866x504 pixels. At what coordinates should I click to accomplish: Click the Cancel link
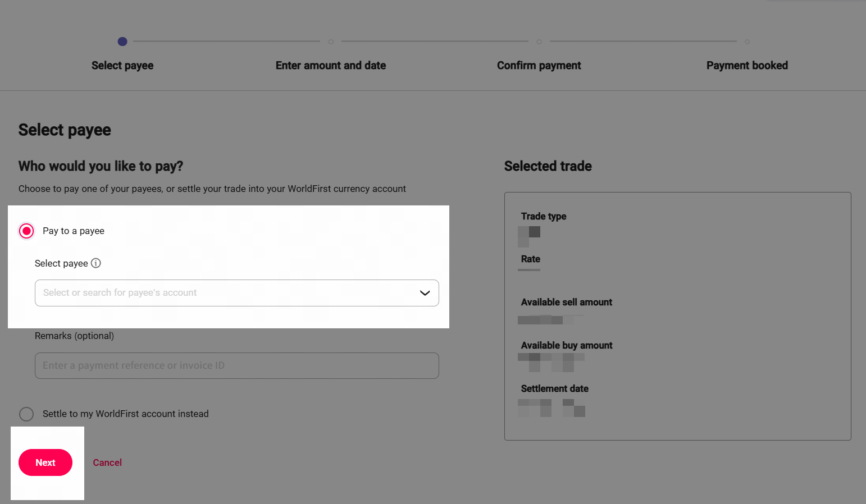coord(107,462)
